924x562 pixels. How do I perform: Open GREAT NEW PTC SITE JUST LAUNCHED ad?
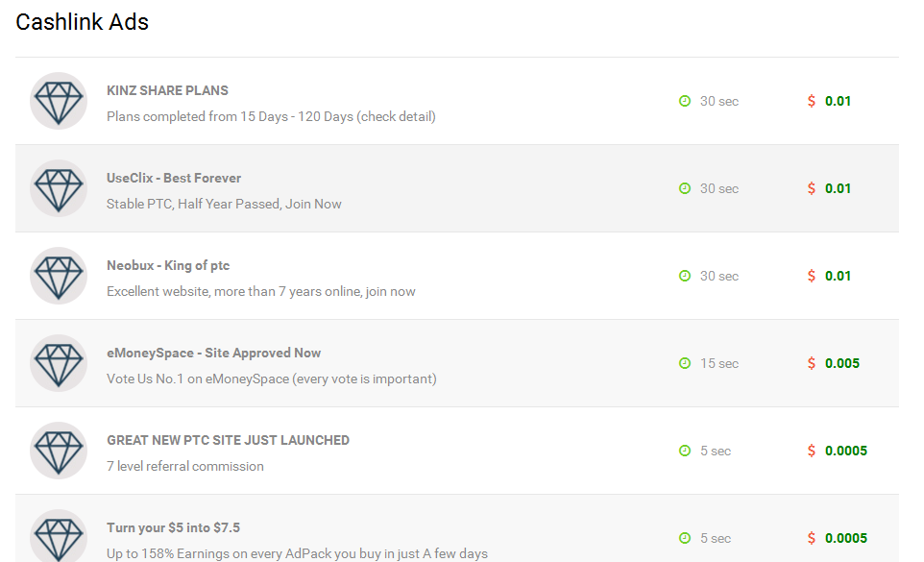click(x=228, y=440)
